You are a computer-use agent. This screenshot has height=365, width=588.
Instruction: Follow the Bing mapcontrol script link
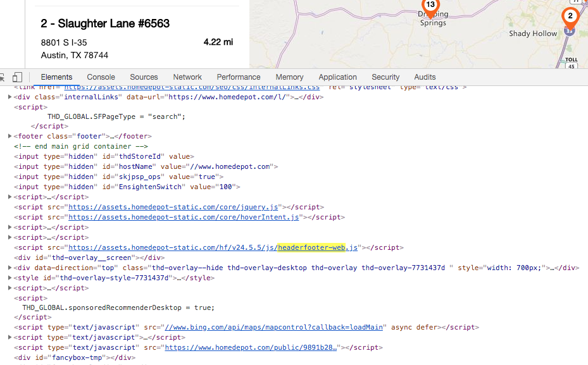pos(274,328)
